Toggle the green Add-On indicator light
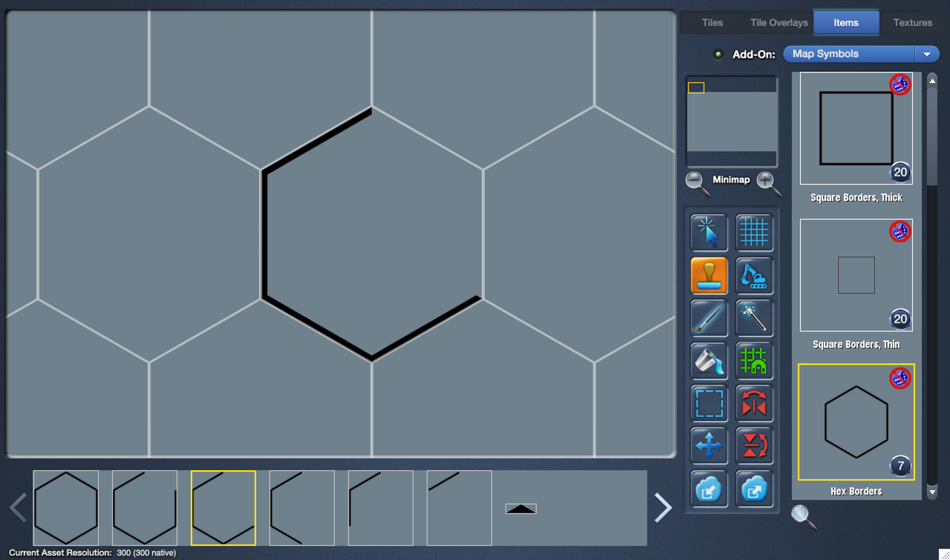The width and height of the screenshot is (950, 560). tap(718, 54)
